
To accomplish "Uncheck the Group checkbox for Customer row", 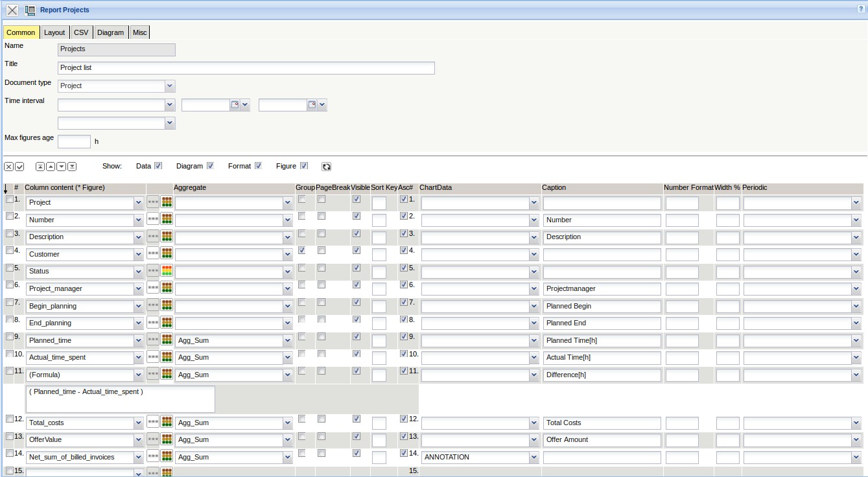I will 301,250.
